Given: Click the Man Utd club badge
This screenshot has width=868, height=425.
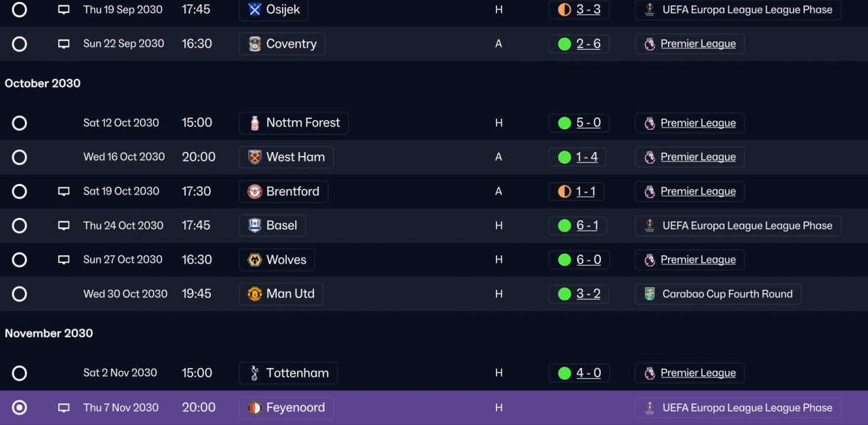Looking at the screenshot, I should 255,294.
